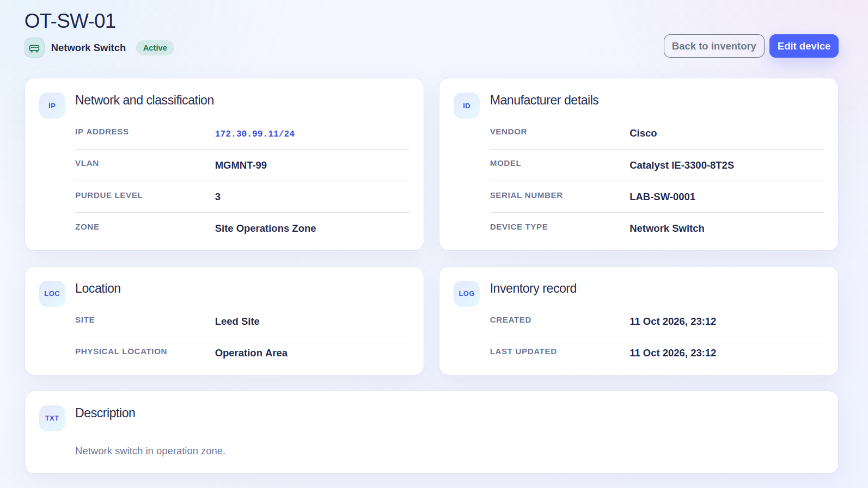Click the Operation Area location value

251,353
